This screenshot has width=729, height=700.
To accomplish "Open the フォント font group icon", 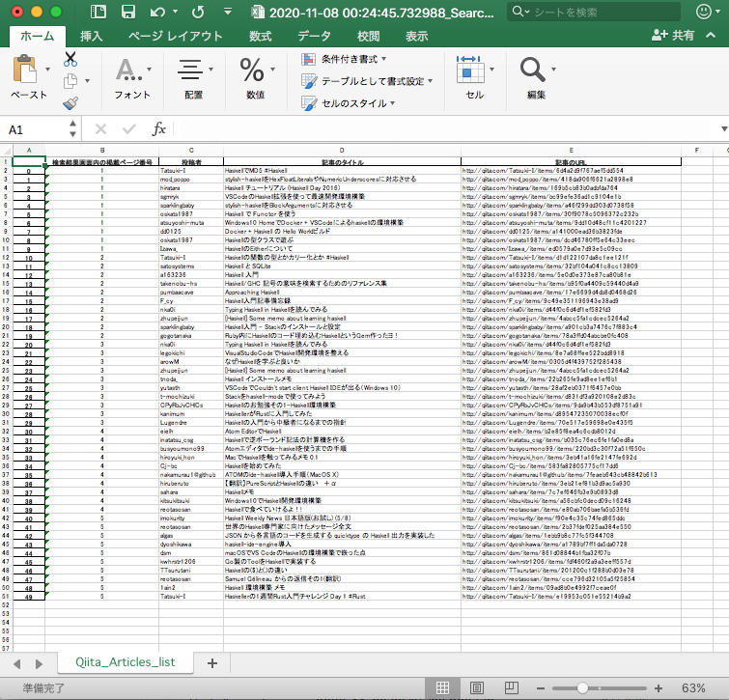I will click(x=128, y=70).
